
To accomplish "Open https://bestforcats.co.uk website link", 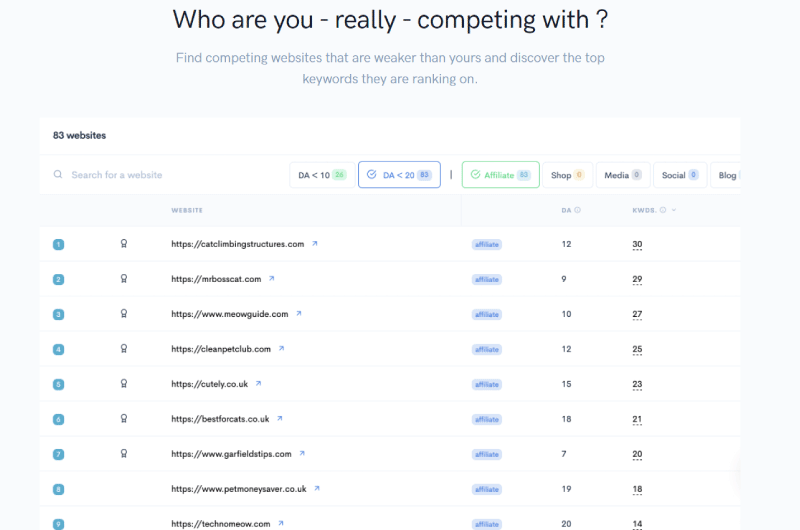I will 220,419.
